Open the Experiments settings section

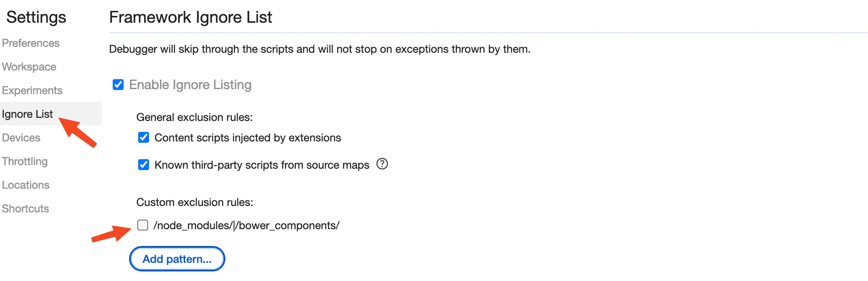point(32,90)
